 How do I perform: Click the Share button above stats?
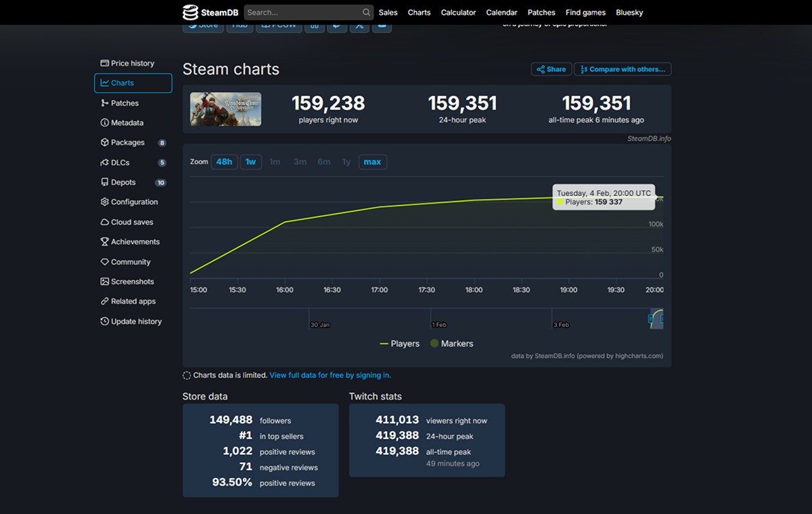551,69
